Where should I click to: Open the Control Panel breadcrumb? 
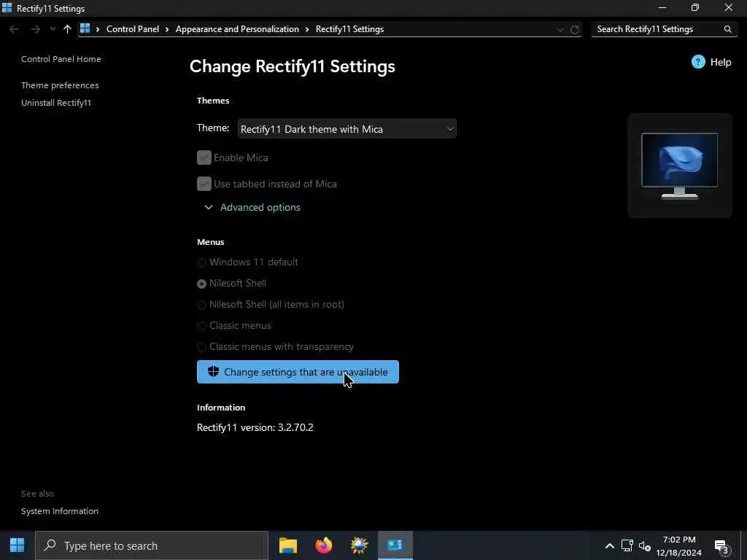[x=133, y=29]
